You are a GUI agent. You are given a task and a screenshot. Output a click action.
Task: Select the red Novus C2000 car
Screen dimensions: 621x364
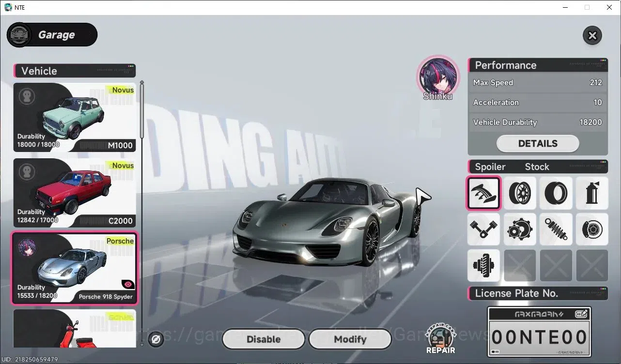point(75,193)
